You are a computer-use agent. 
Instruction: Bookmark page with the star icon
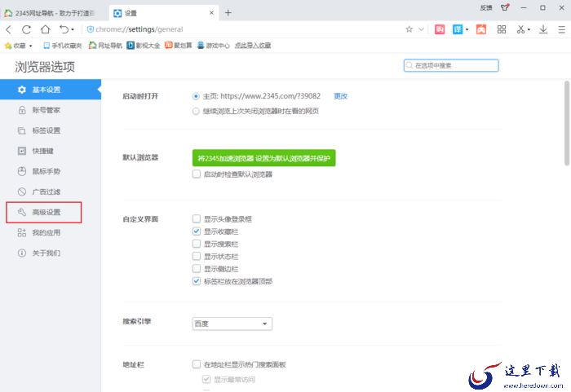point(409,29)
